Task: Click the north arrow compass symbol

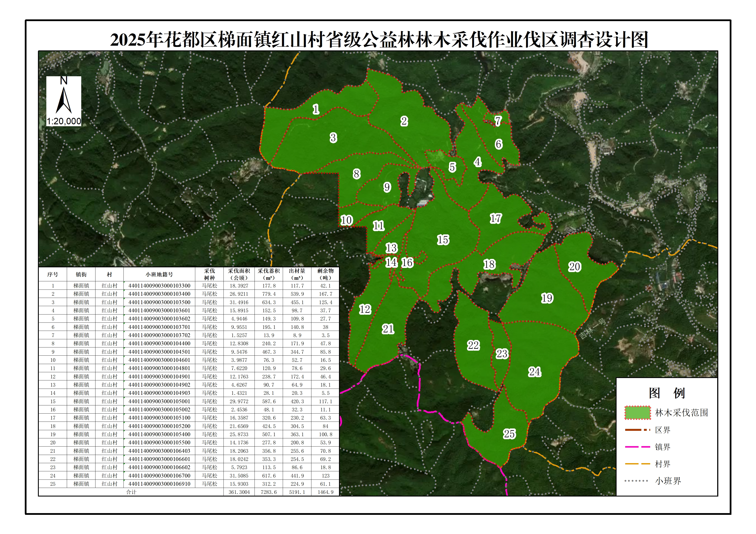Action: (x=64, y=100)
